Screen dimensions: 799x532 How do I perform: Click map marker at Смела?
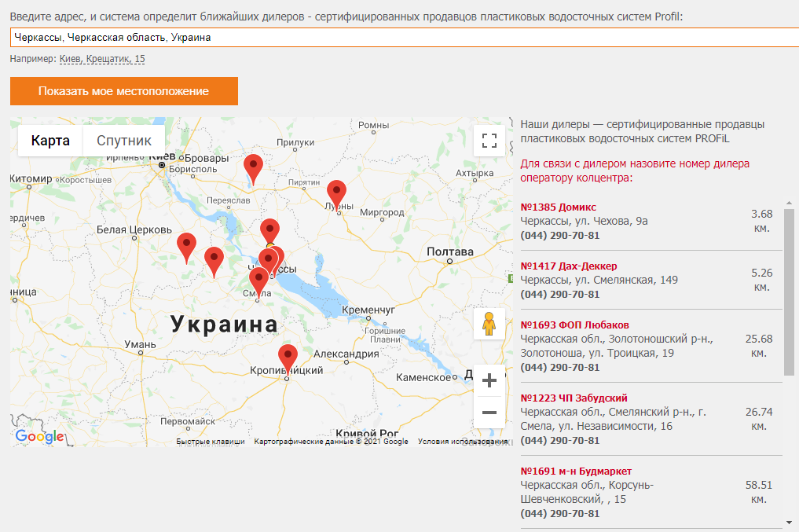(x=258, y=281)
